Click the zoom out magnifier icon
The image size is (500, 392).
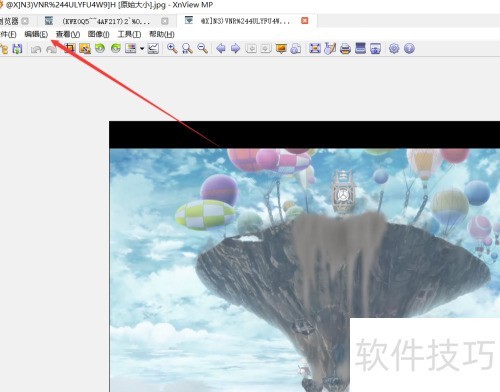pyautogui.click(x=202, y=48)
